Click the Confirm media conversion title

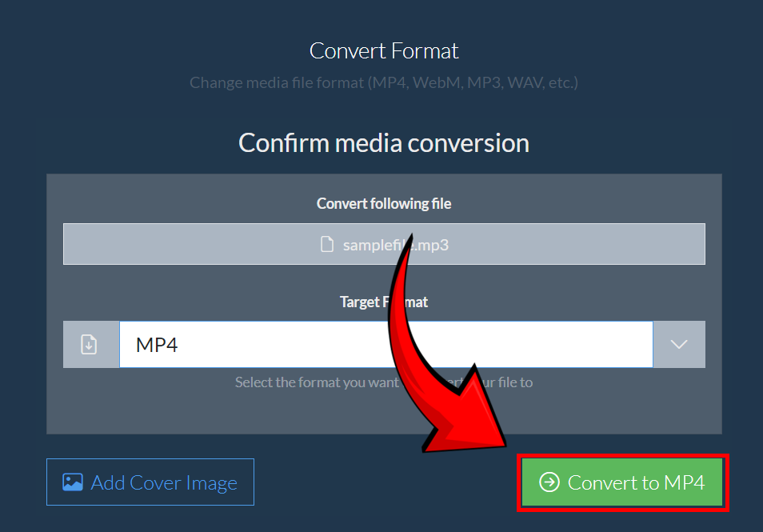[384, 143]
